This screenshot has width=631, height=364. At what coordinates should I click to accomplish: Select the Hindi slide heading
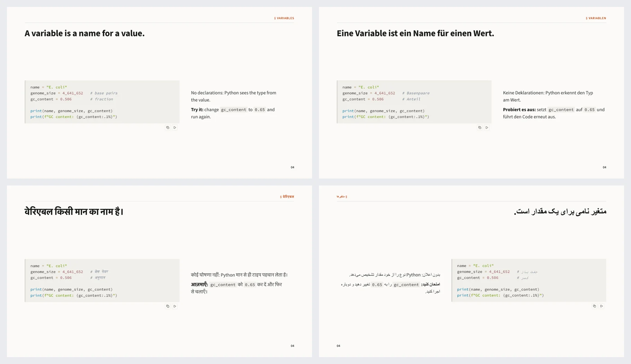tap(74, 211)
